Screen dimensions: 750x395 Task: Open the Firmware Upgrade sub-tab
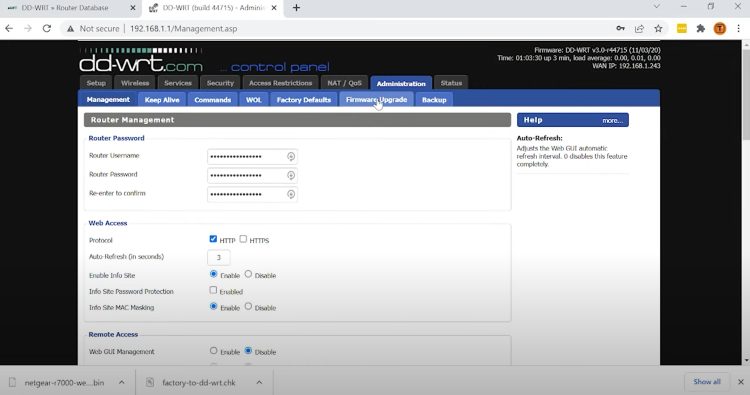click(376, 99)
